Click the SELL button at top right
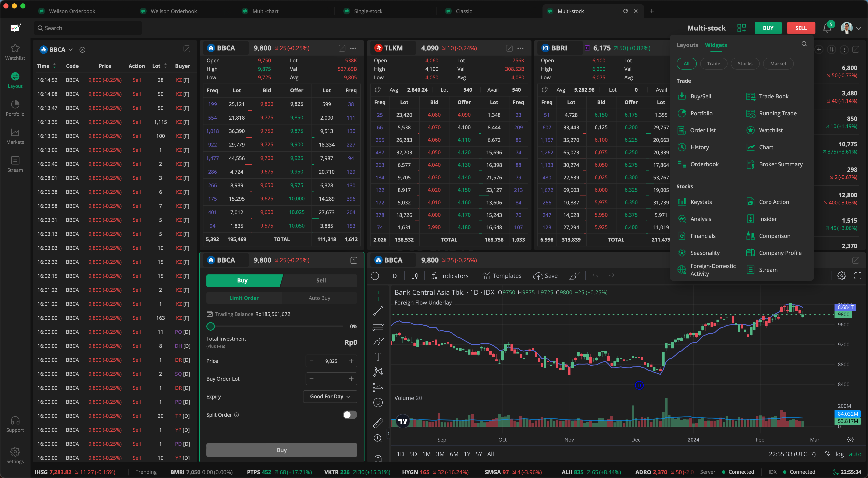The width and height of the screenshot is (868, 478). (801, 28)
